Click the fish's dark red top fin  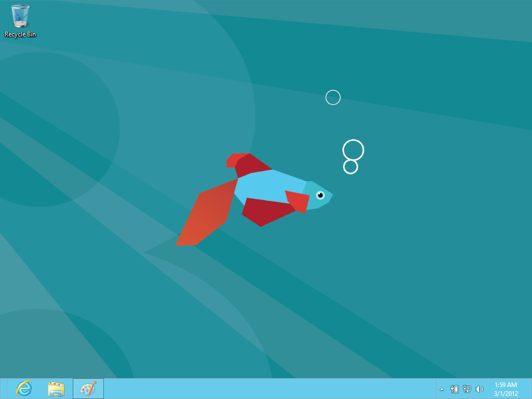point(252,165)
